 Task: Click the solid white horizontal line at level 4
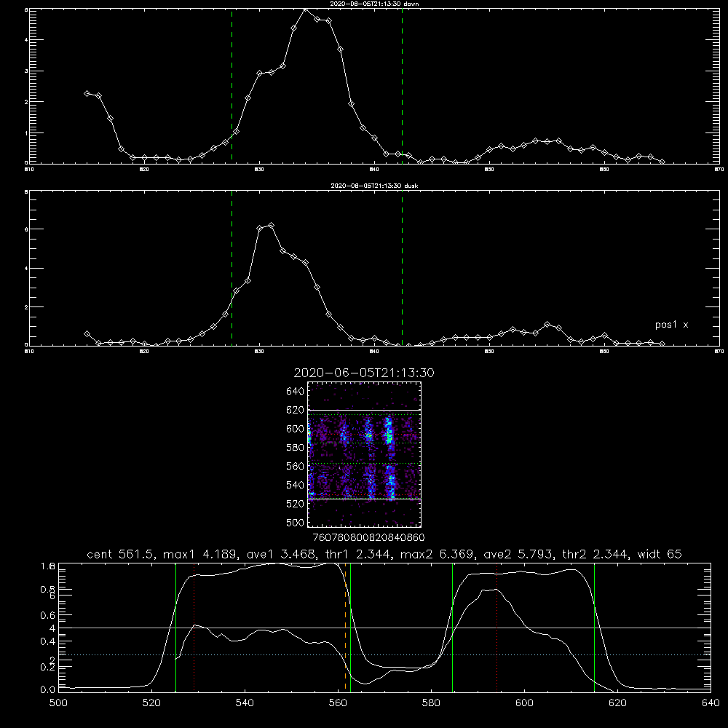384,628
